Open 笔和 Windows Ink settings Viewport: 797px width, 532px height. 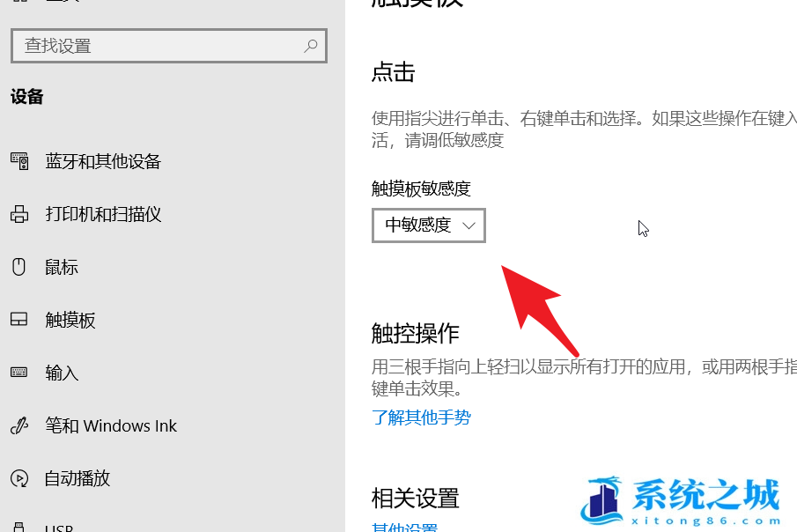pyautogui.click(x=111, y=425)
